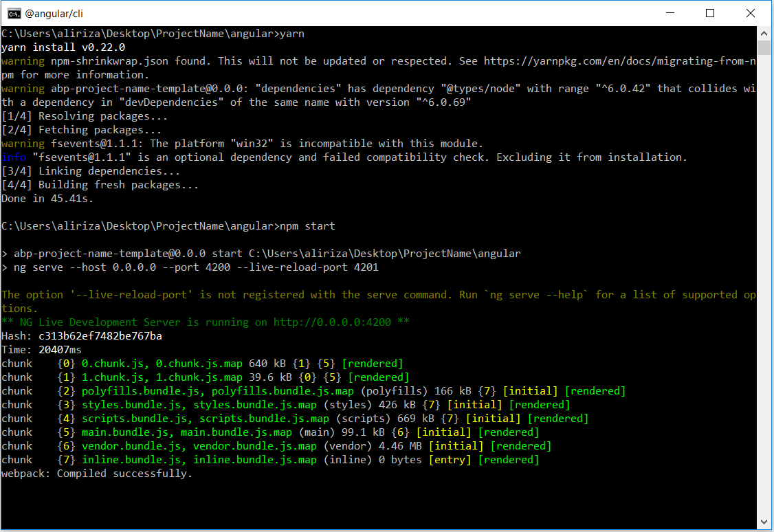Click 'Done in 45.41s.' line
This screenshot has width=774, height=532.
pyautogui.click(x=47, y=199)
